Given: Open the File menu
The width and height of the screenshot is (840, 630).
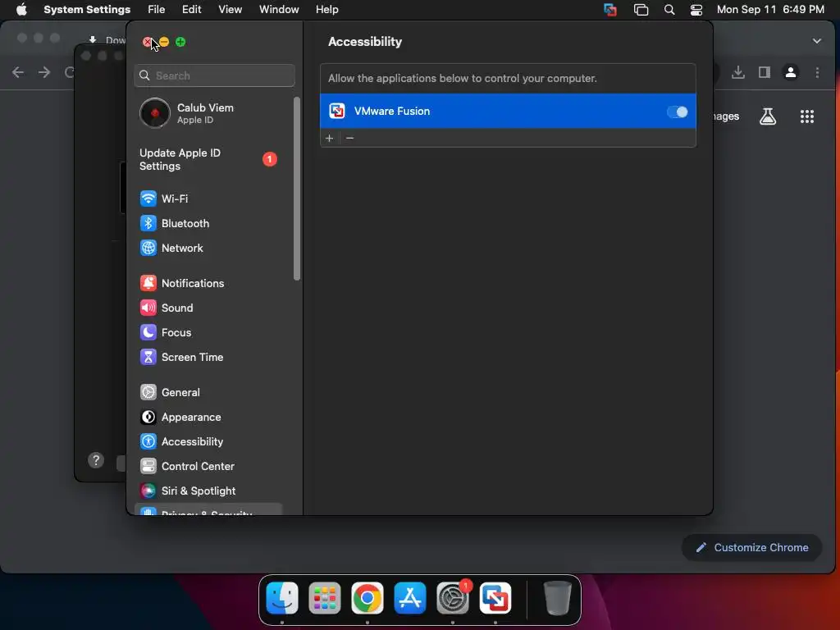Looking at the screenshot, I should [157, 10].
